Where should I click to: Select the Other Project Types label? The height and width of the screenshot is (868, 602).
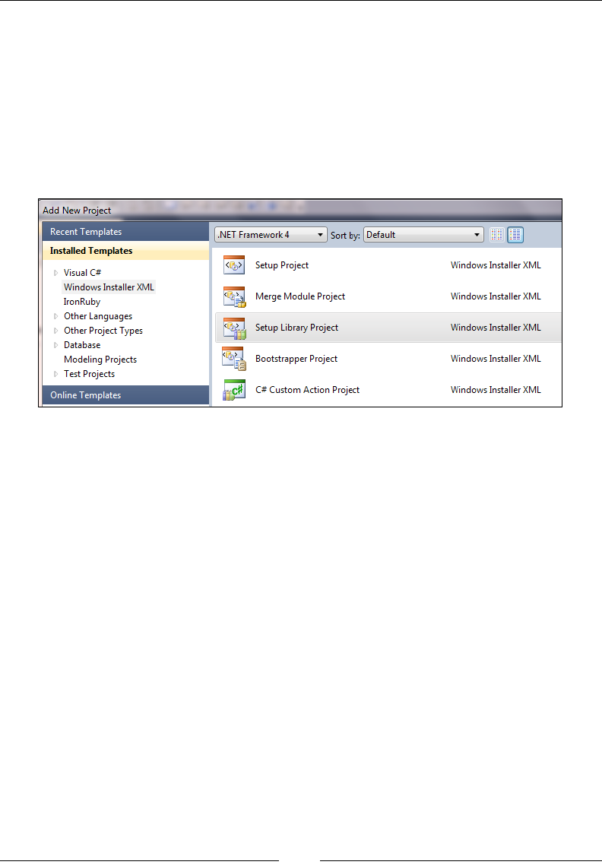click(x=103, y=331)
